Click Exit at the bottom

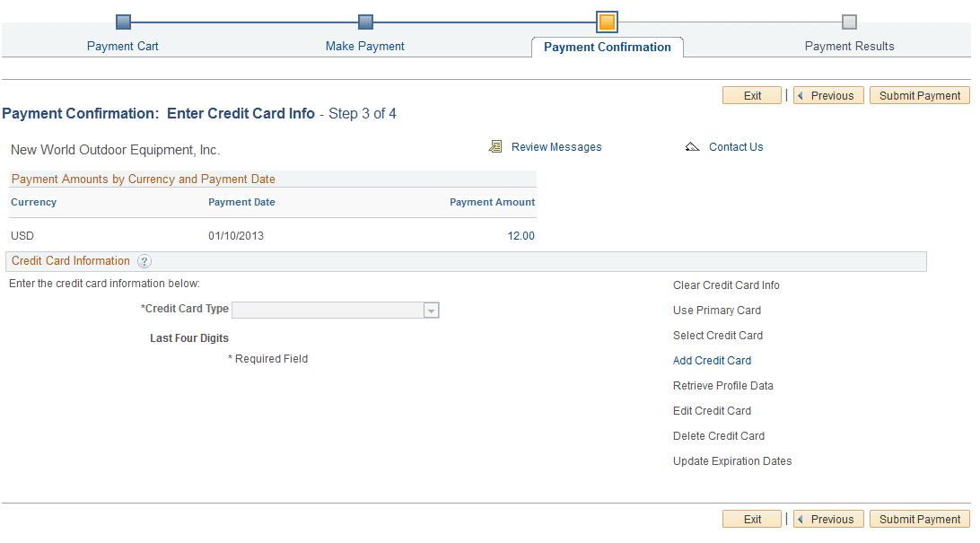tap(751, 519)
